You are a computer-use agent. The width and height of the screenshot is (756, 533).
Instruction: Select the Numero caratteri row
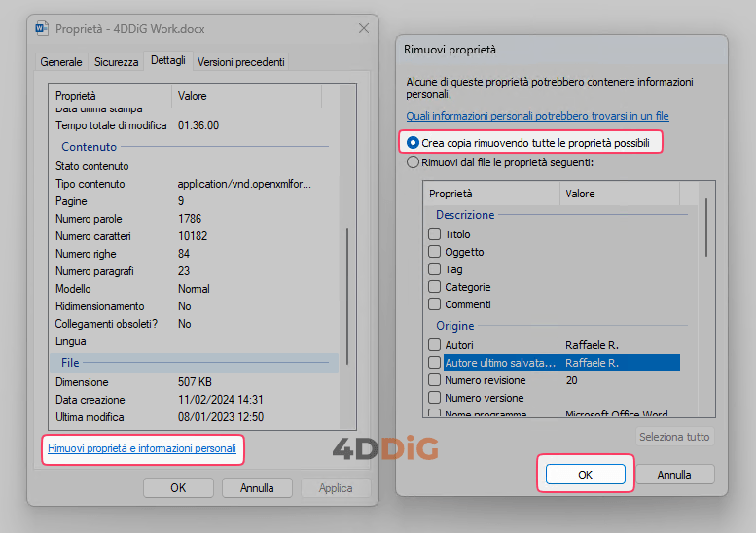pyautogui.click(x=195, y=236)
